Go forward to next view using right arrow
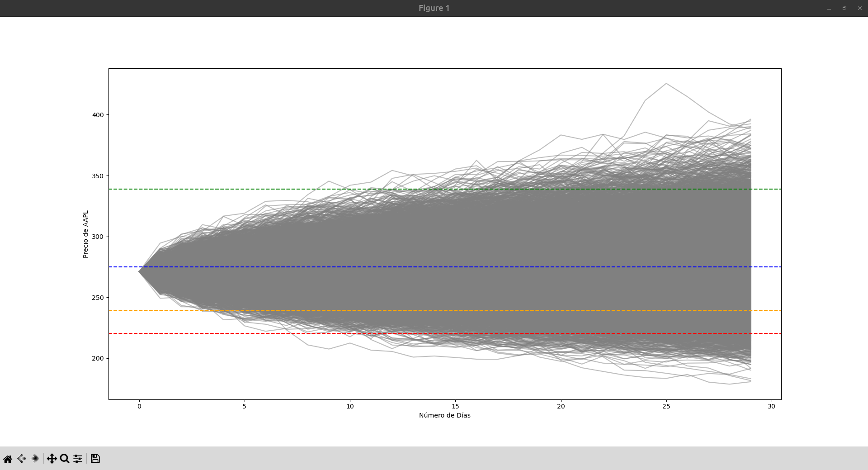The image size is (868, 470). click(x=34, y=459)
